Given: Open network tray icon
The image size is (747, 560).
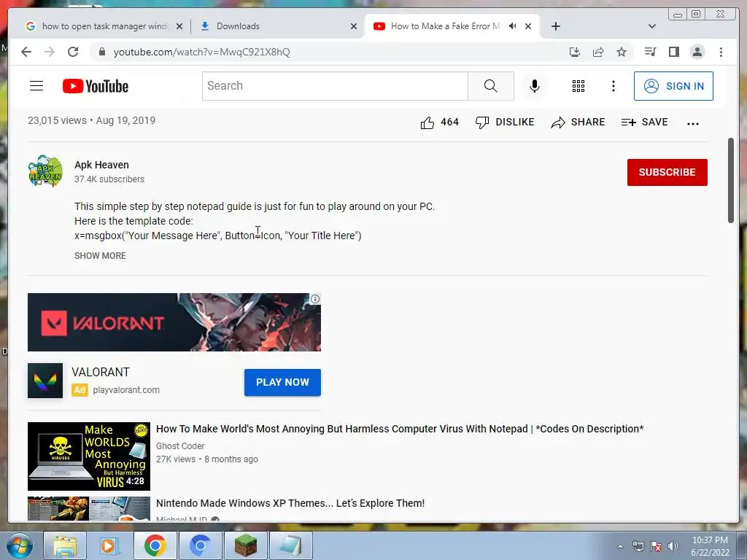Looking at the screenshot, I should 638,547.
